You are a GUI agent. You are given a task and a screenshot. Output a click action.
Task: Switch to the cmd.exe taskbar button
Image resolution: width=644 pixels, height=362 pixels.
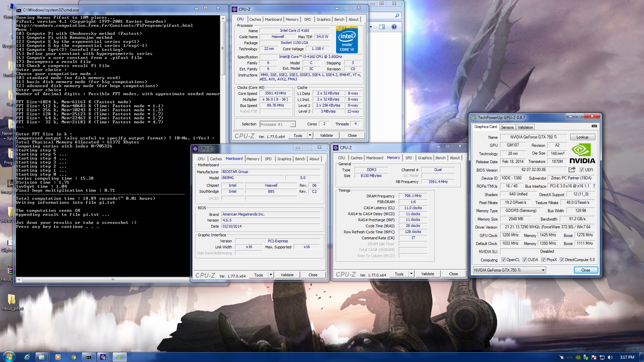(89, 357)
